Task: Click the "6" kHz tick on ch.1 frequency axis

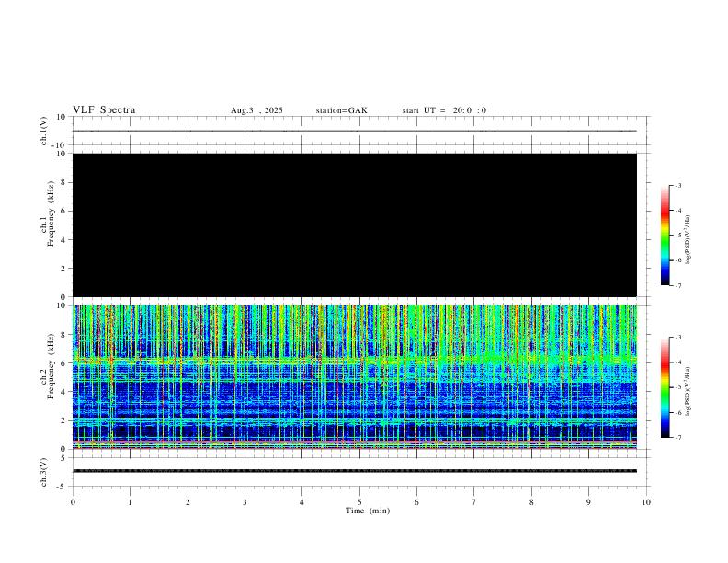Action: pos(64,211)
